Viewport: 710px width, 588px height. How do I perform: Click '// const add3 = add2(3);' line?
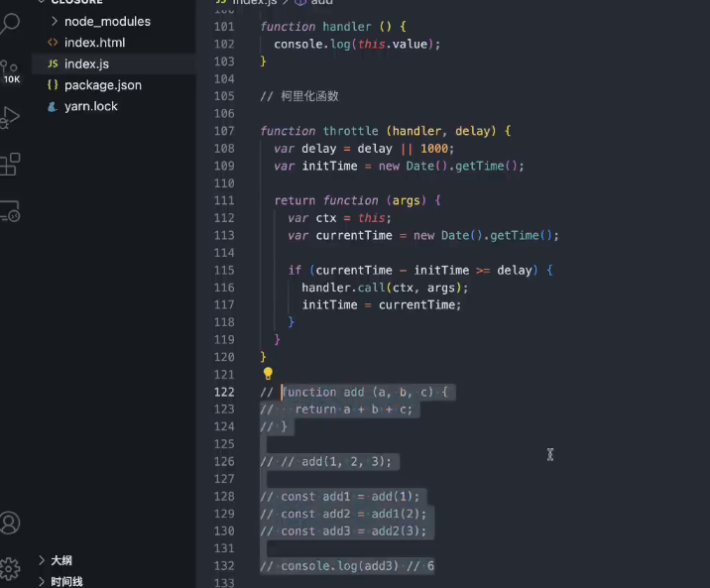click(343, 531)
